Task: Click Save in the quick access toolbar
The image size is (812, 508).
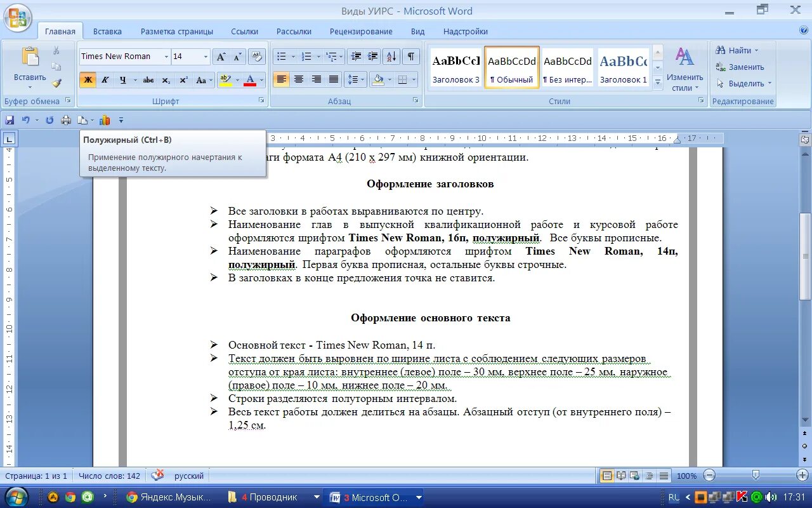Action: pos(10,120)
